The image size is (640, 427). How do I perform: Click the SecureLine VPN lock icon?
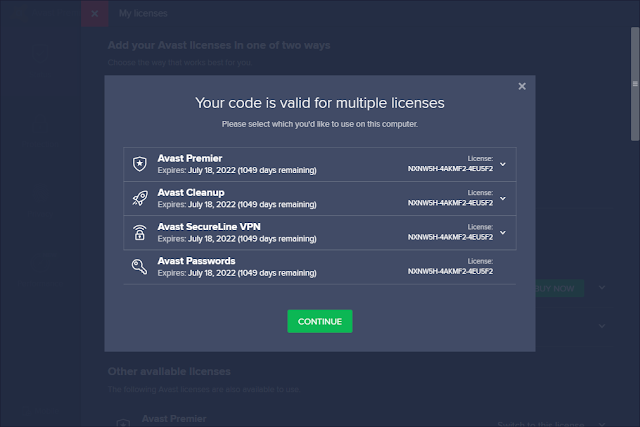point(139,232)
